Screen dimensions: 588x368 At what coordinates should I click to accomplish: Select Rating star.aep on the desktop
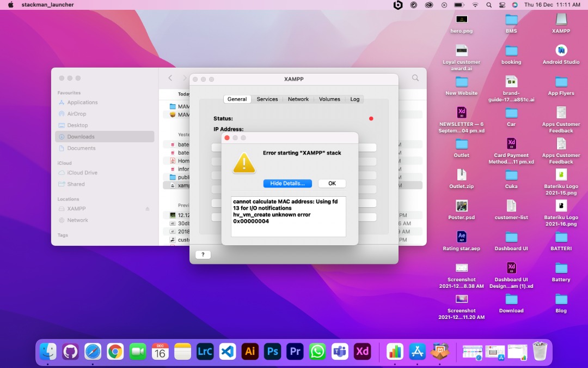click(461, 242)
